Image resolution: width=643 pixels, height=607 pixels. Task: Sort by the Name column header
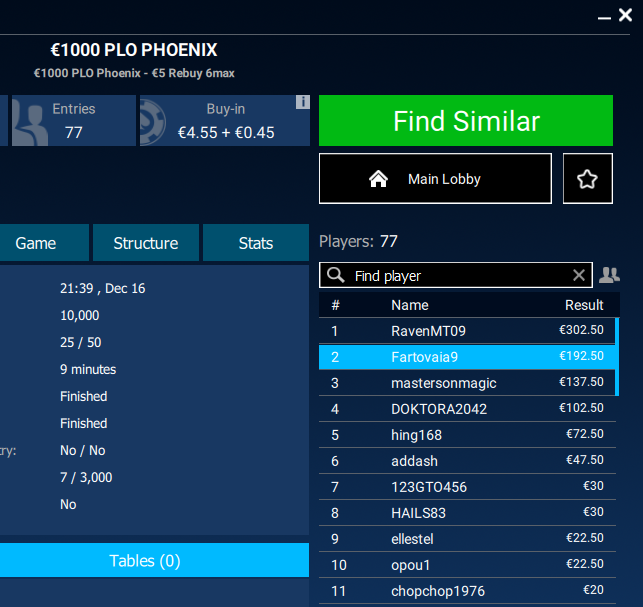[410, 305]
